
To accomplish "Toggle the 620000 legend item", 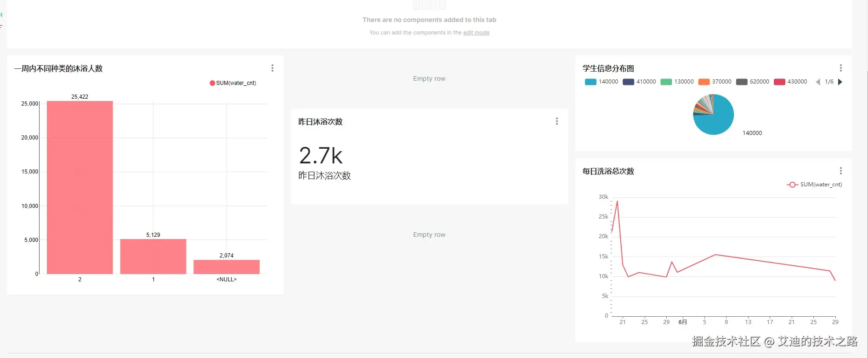I will [x=752, y=82].
